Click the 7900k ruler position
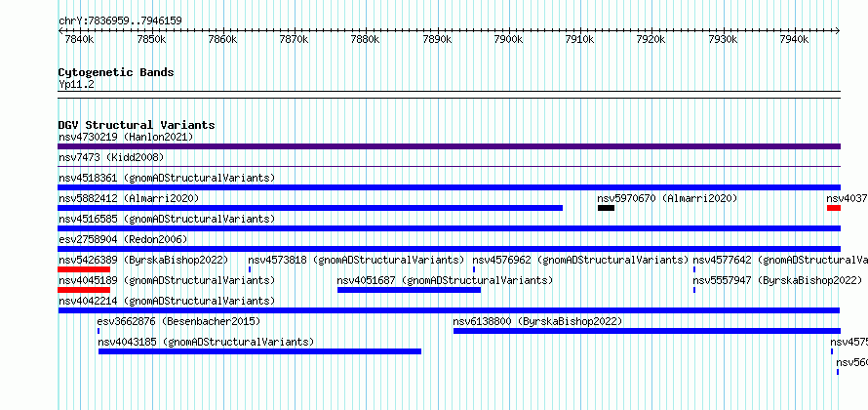 pyautogui.click(x=508, y=39)
